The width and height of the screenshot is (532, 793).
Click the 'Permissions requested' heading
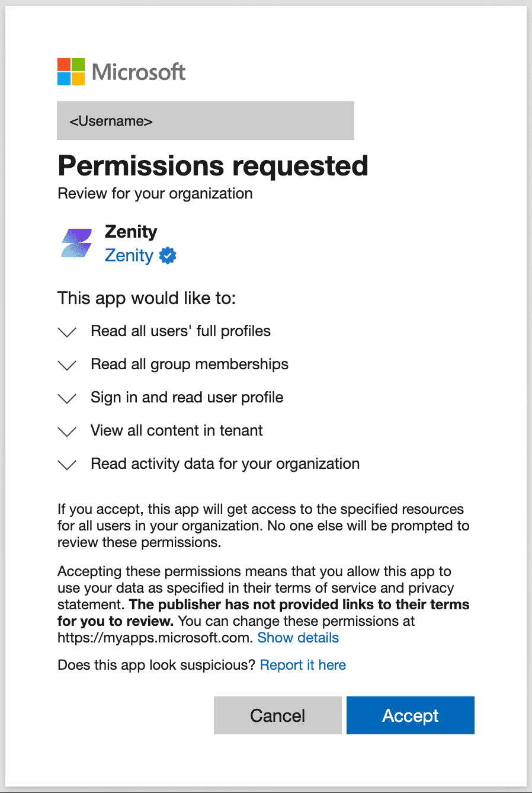(213, 165)
